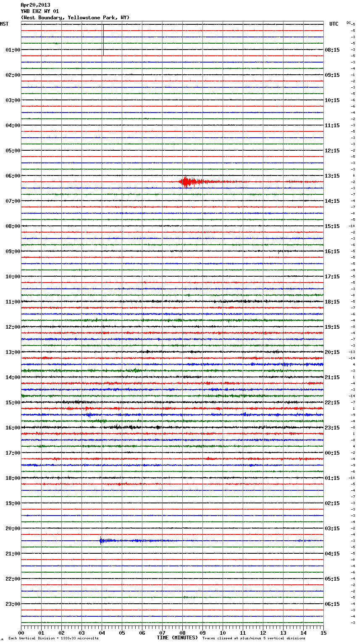This screenshot has height=644, width=357.
Task: Click the UTC timezone header label
Action: click(333, 24)
